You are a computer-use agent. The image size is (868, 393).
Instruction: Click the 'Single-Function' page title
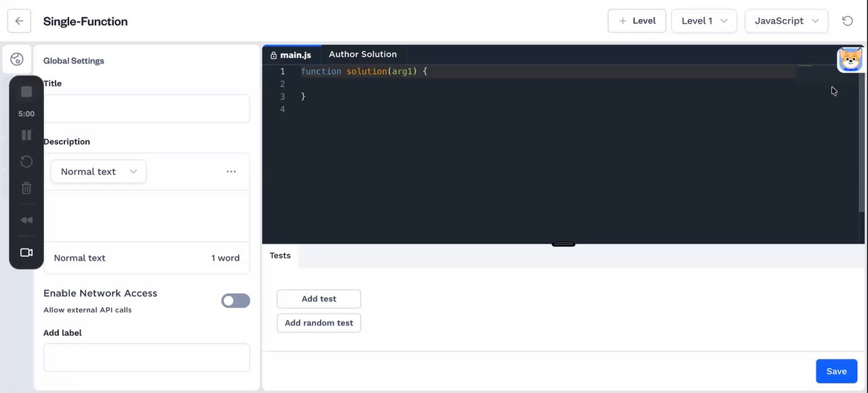coord(85,21)
